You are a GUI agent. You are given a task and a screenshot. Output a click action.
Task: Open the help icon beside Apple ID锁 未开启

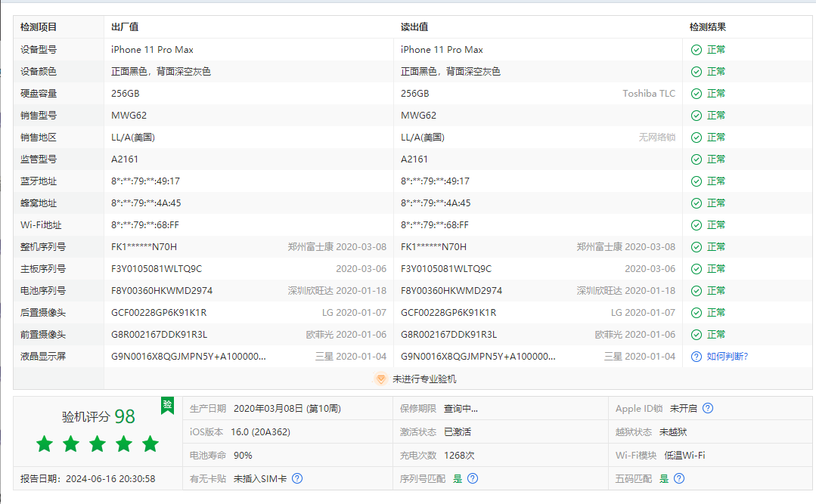(x=708, y=408)
